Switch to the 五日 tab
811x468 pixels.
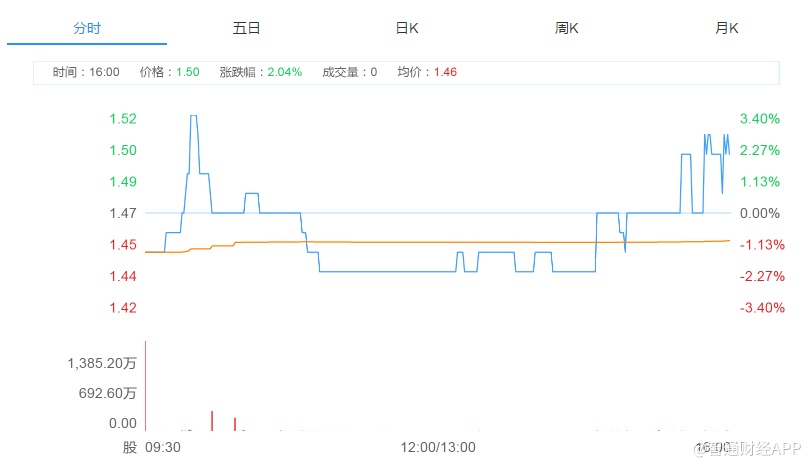tap(246, 28)
